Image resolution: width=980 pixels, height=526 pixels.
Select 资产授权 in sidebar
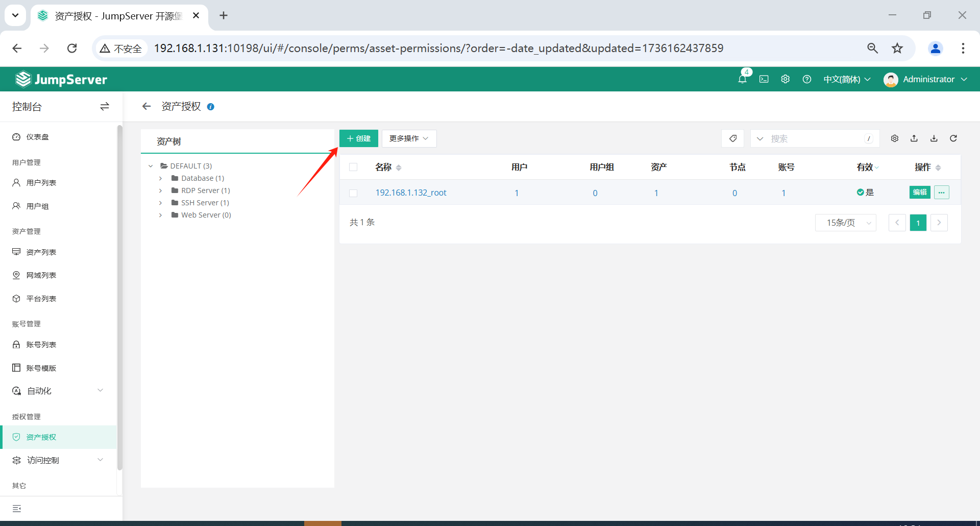(x=59, y=437)
